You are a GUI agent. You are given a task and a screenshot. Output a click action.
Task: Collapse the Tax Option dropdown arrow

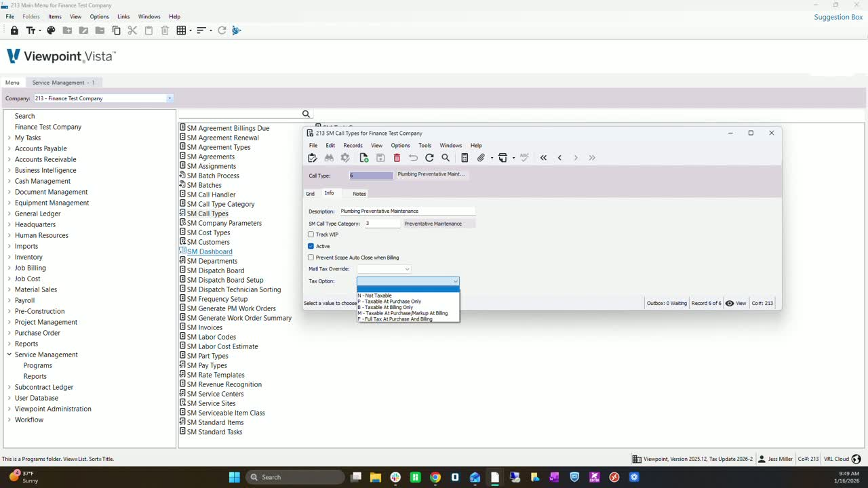pyautogui.click(x=456, y=281)
